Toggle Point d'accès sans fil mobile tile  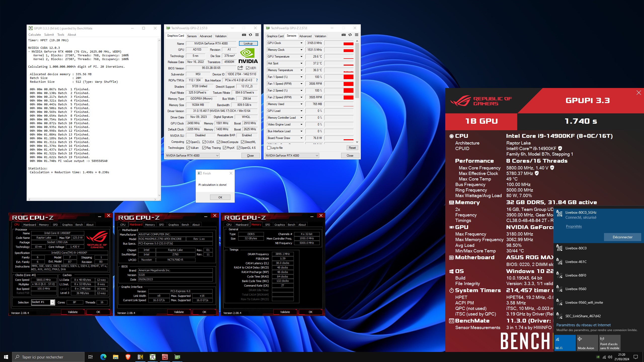point(610,343)
